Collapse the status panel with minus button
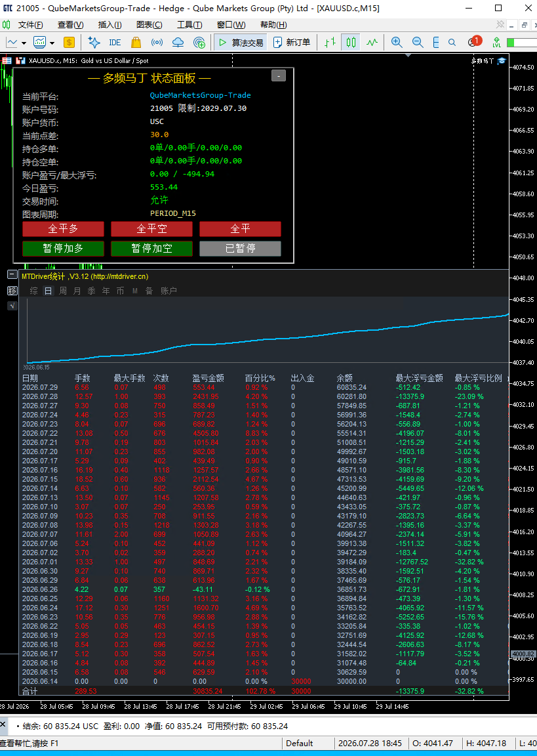Viewport: 537px width, 756px height. (279, 75)
